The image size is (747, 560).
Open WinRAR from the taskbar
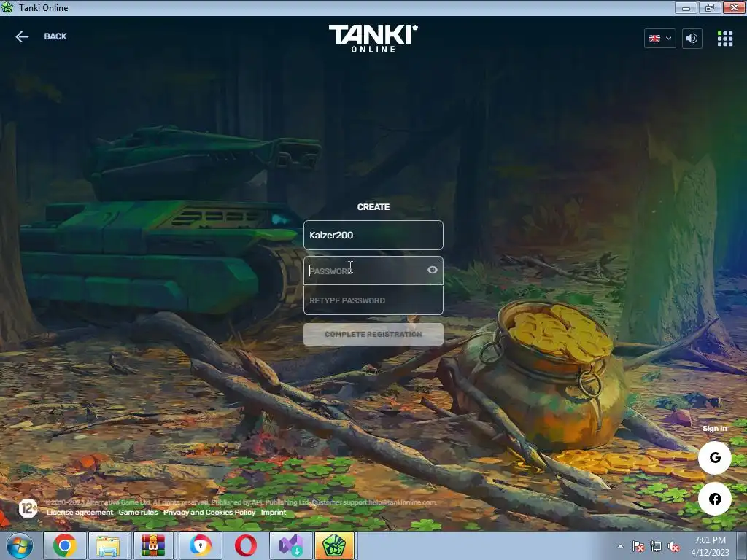[153, 545]
